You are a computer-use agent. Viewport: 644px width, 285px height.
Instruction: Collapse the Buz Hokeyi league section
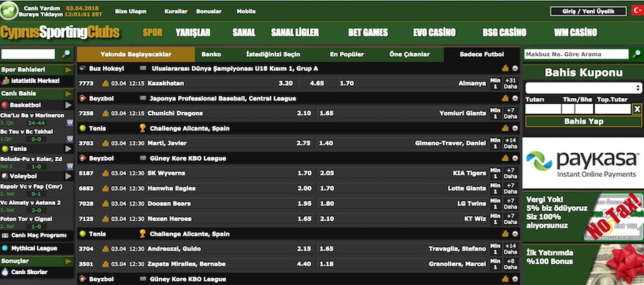[x=514, y=69]
